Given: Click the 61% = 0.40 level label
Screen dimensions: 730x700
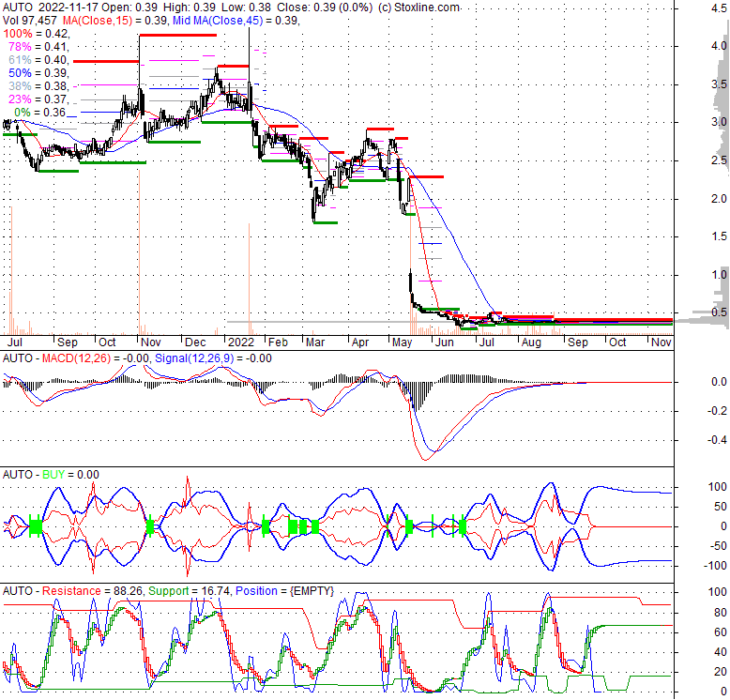Looking at the screenshot, I should [x=38, y=59].
